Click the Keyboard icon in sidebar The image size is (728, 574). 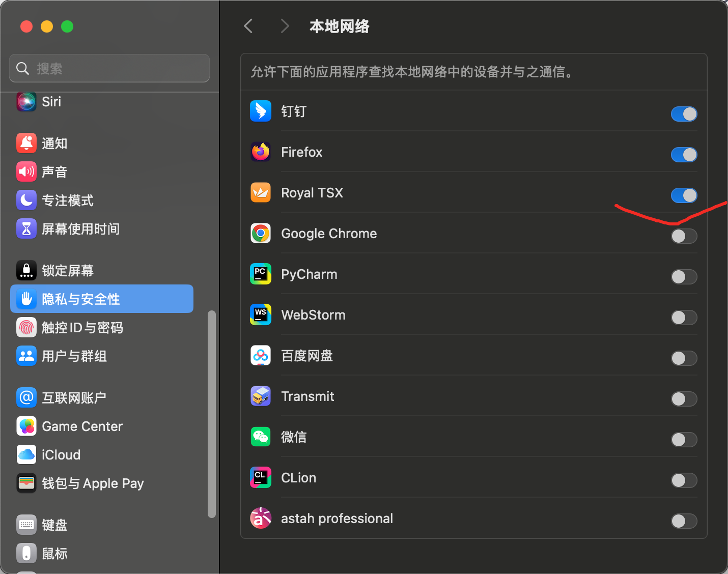[26, 525]
